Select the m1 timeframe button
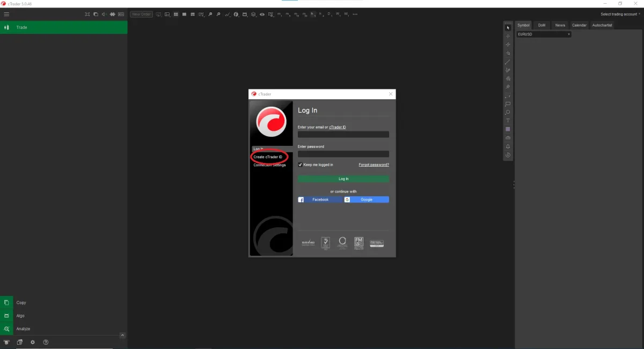Viewport: 644px width, 349px height. [280, 14]
